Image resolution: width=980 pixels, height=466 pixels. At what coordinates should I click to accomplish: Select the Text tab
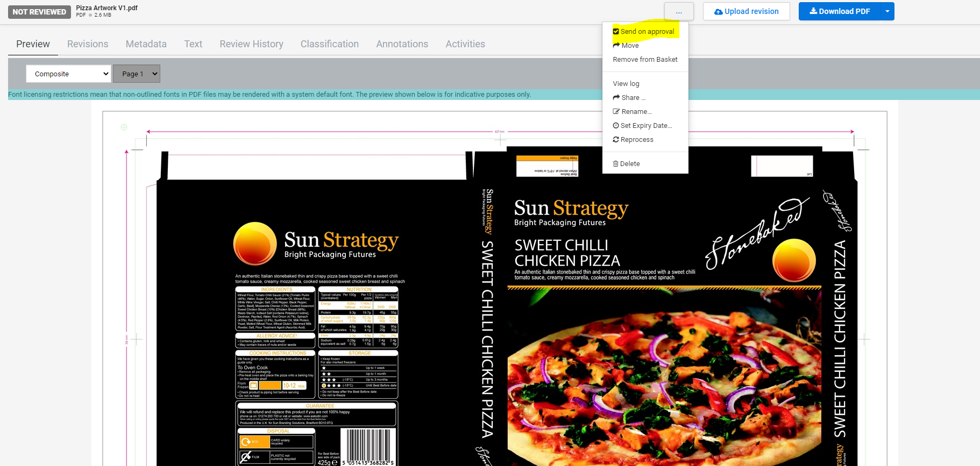click(x=193, y=44)
